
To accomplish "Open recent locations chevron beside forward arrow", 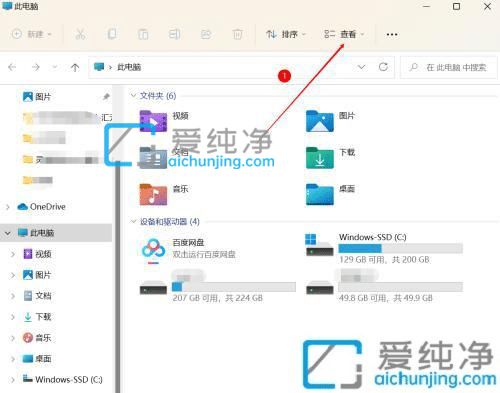I will coord(55,67).
